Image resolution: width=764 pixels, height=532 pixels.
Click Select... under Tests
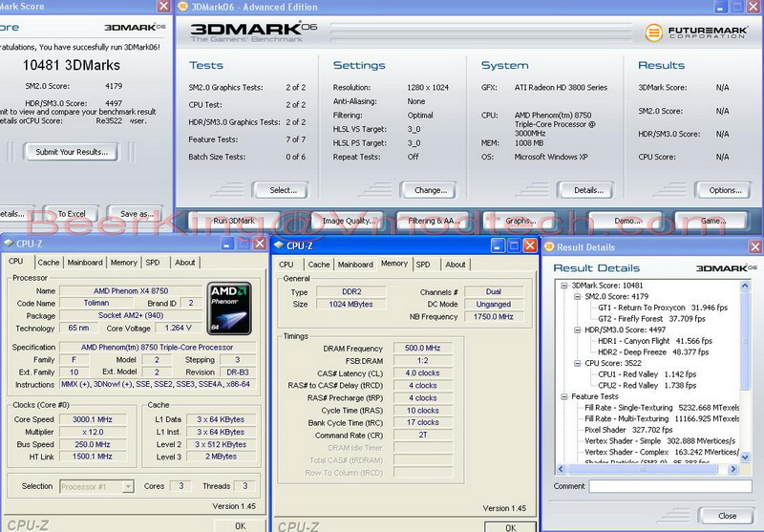[x=281, y=190]
